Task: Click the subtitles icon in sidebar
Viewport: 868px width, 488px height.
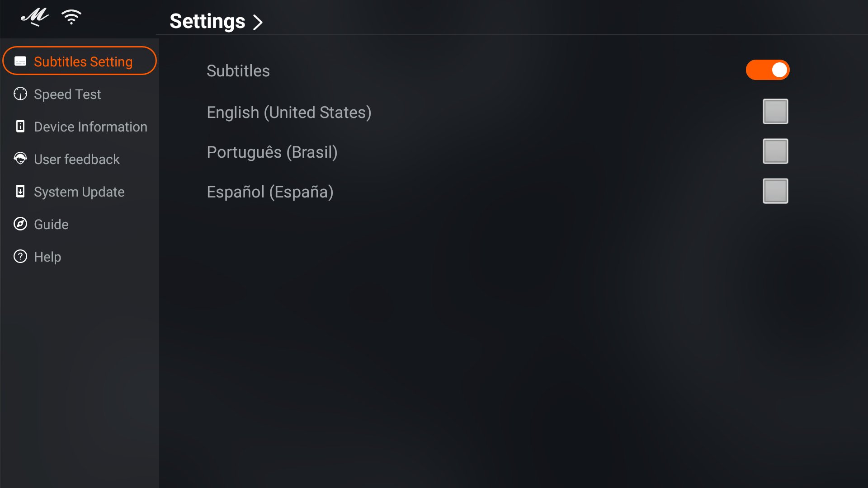Action: 20,61
